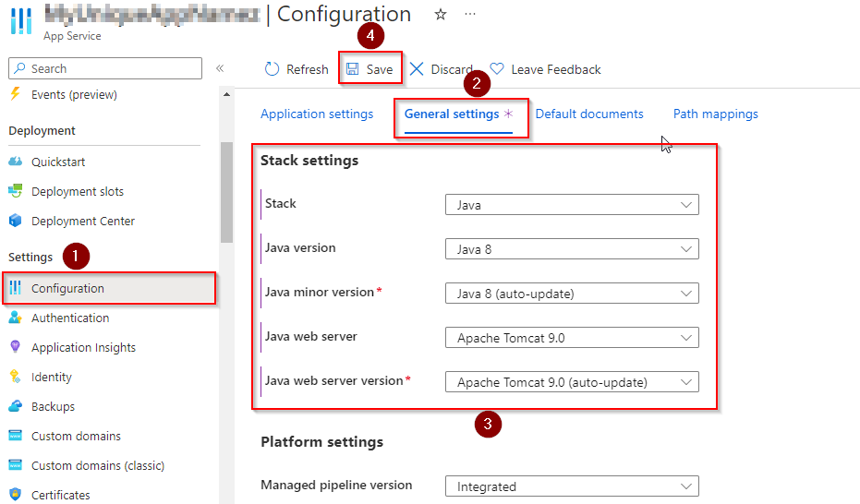Open the Java version dropdown
Screen dimensions: 860x504
click(x=572, y=249)
